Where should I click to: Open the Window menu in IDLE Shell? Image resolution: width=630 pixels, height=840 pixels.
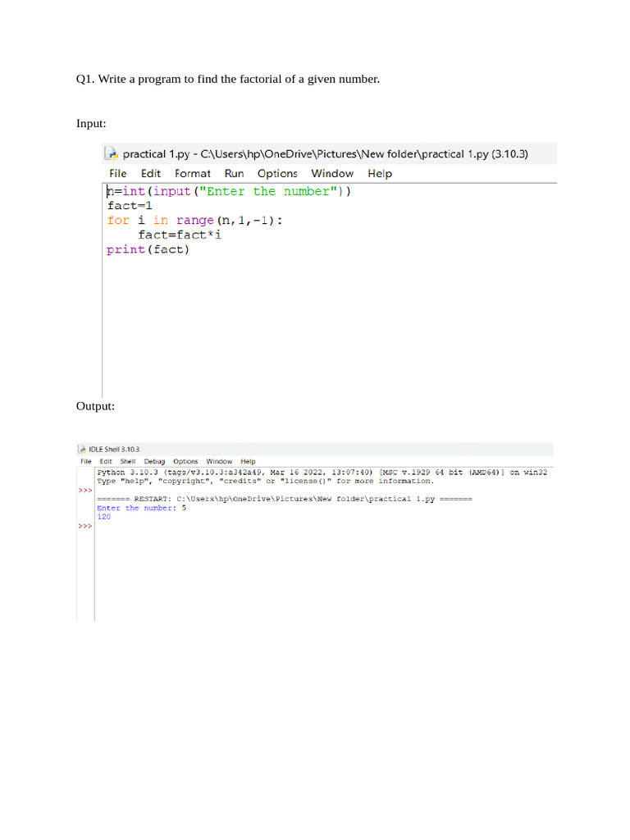coord(219,461)
